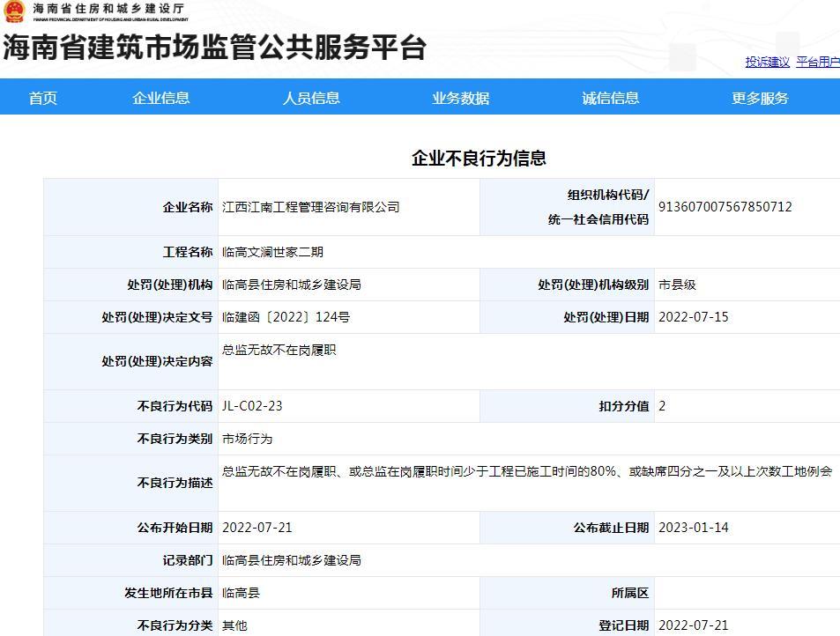Click publish end date 2023-01-14

693,528
